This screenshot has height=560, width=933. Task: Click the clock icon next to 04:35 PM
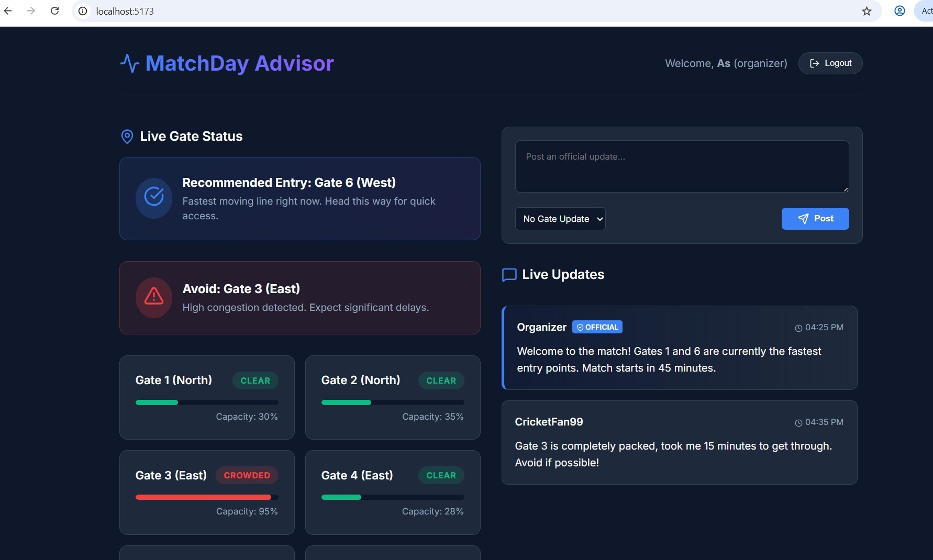coord(798,423)
